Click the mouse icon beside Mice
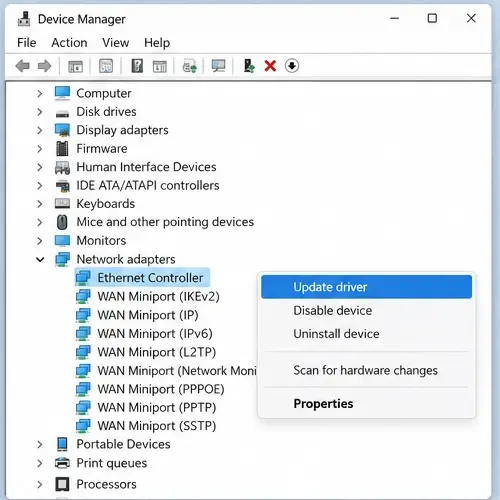This screenshot has width=500, height=500. (x=62, y=222)
